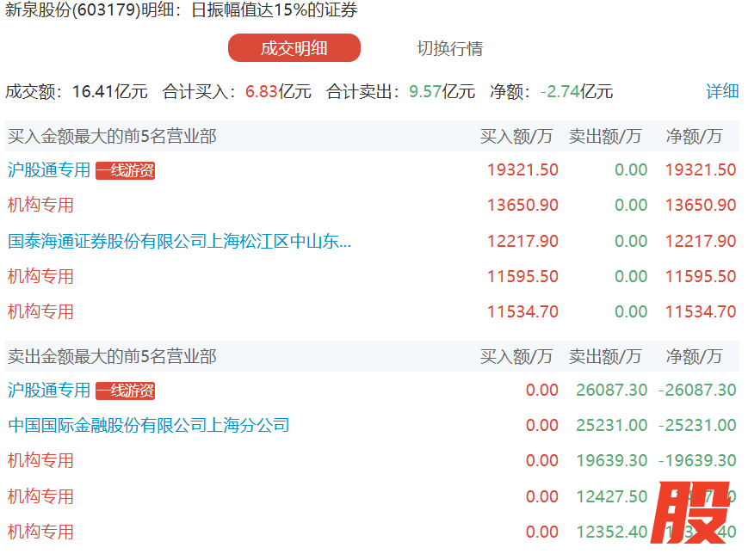Open the 国泰海通证券 Shanghai Songjiang branch link
The height and width of the screenshot is (560, 748).
click(x=179, y=242)
